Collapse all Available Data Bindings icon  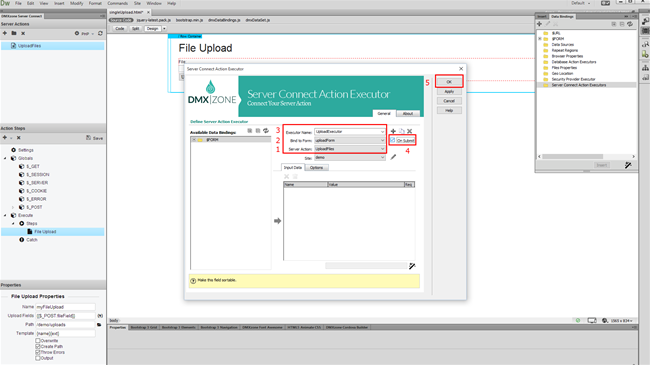[258, 131]
